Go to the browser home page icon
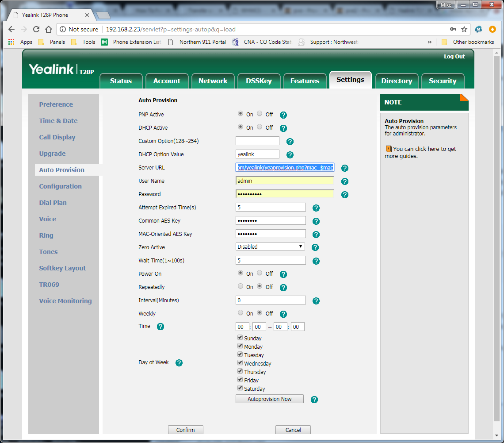The width and height of the screenshot is (504, 443). tap(49, 29)
